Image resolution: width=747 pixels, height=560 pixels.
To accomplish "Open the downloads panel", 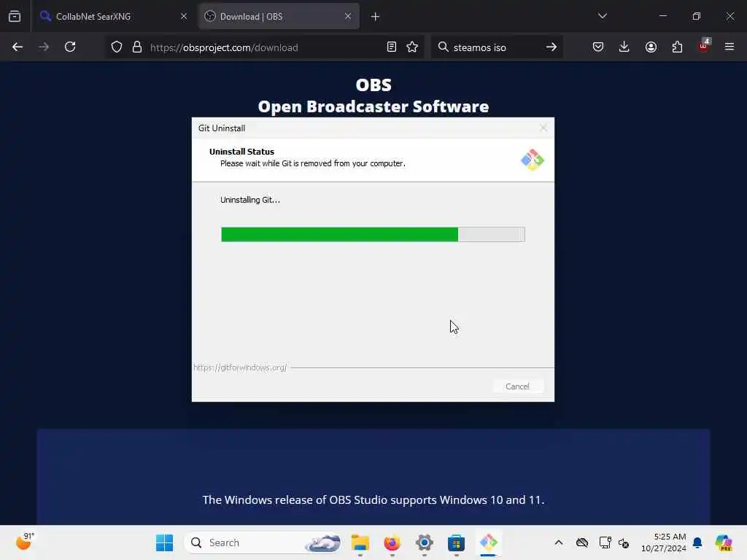I will pyautogui.click(x=624, y=47).
